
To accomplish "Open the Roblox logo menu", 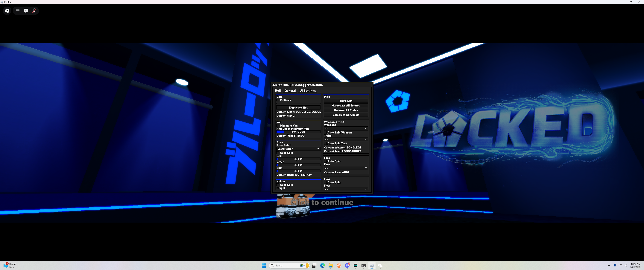I will point(7,10).
